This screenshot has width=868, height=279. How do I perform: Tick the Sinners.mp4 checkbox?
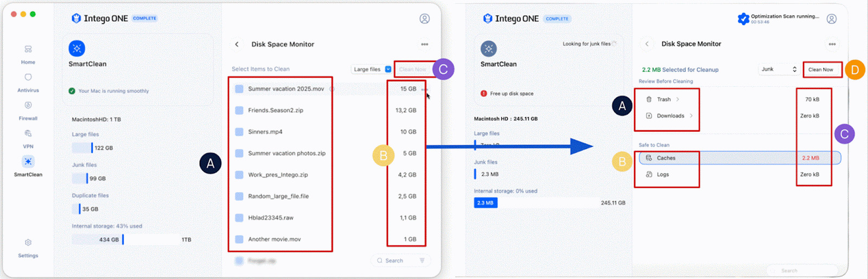pos(239,132)
